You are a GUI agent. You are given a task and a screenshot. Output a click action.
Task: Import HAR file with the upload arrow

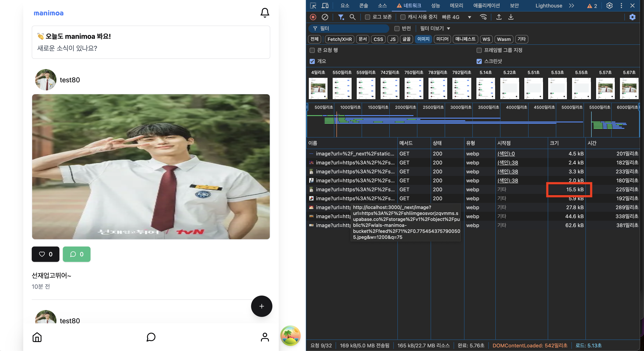pyautogui.click(x=499, y=17)
